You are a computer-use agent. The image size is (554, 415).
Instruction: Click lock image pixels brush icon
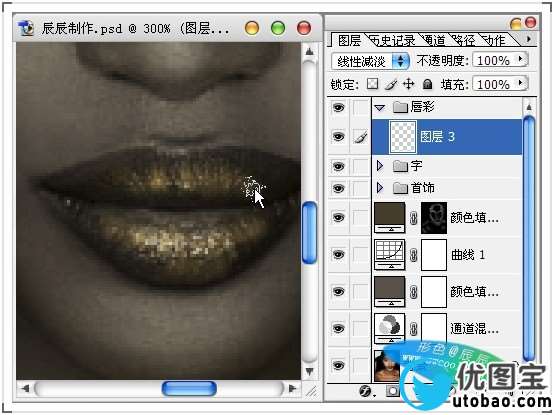tap(390, 84)
